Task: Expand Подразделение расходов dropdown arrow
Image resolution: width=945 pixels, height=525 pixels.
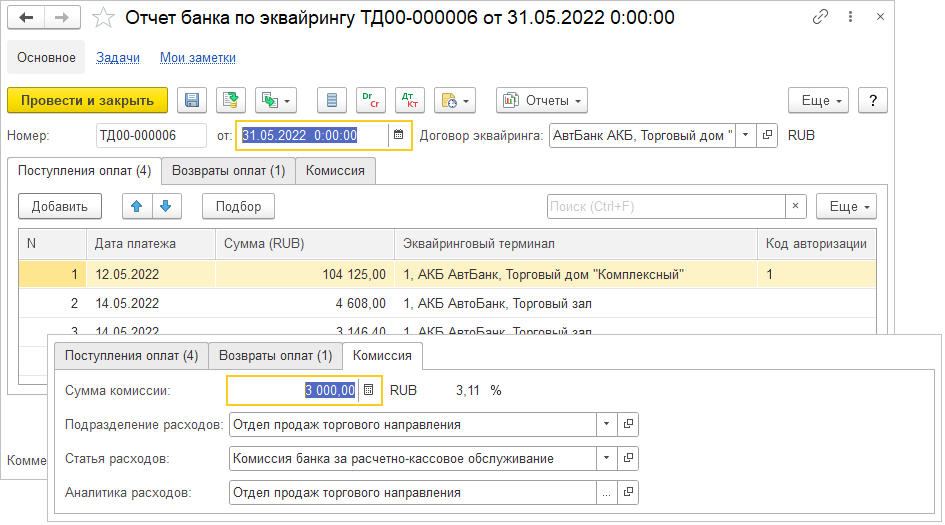Action: (x=606, y=424)
